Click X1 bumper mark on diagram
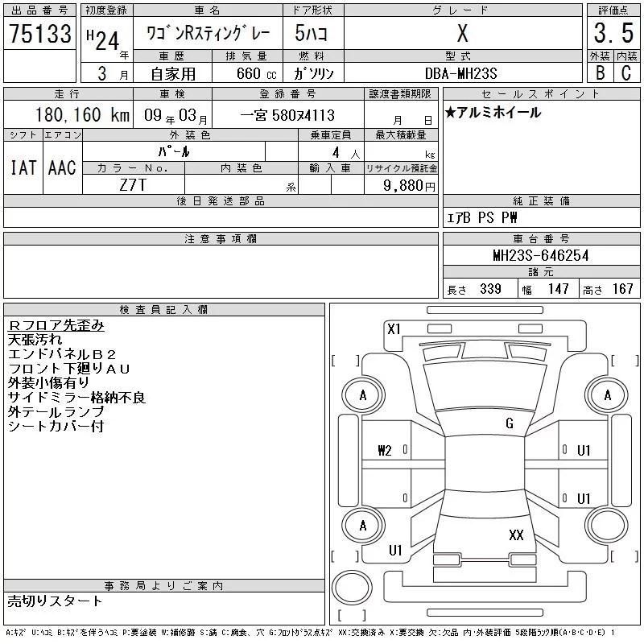Screen dimensions: 644x644 [x=394, y=329]
